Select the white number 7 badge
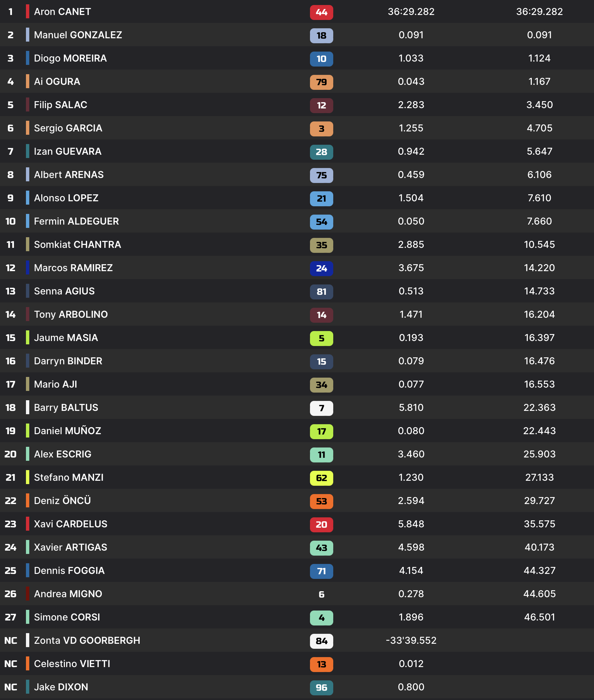Viewport: 594px width, 700px height. [321, 408]
